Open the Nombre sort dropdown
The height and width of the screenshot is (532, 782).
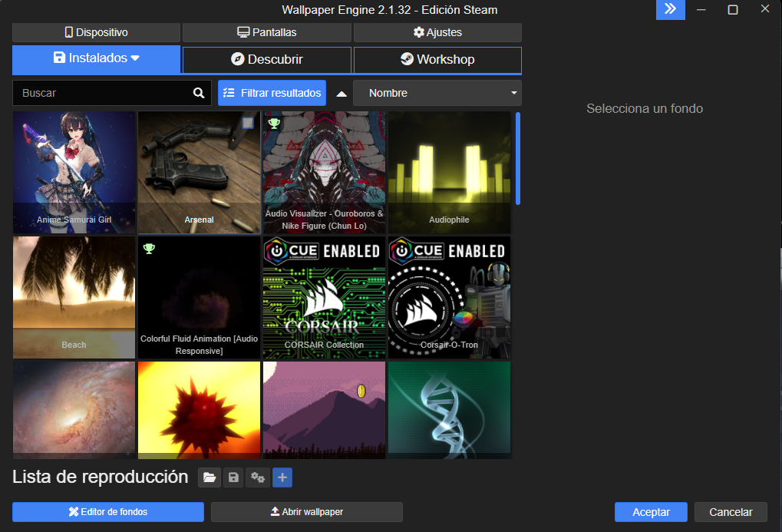tap(437, 93)
